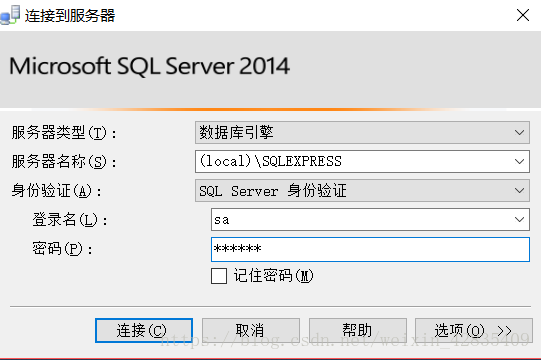Click the 取消 cancel button
This screenshot has height=360, width=541.
[250, 330]
